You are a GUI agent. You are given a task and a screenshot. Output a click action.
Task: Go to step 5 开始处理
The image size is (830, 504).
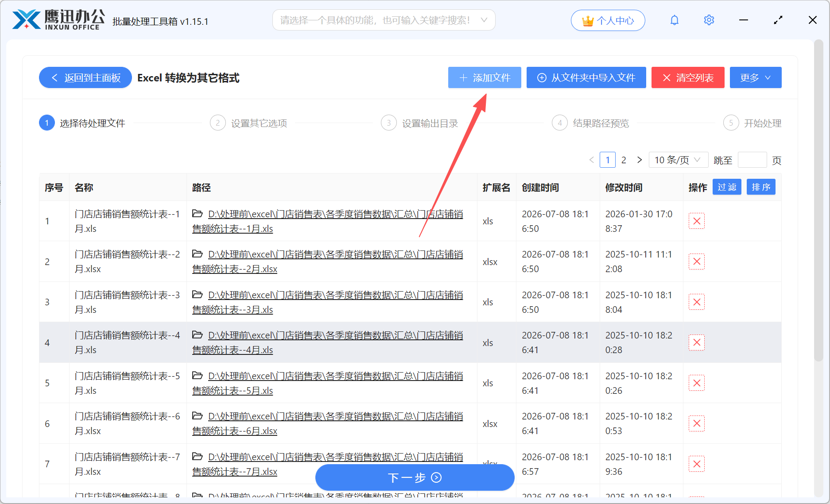(x=752, y=123)
